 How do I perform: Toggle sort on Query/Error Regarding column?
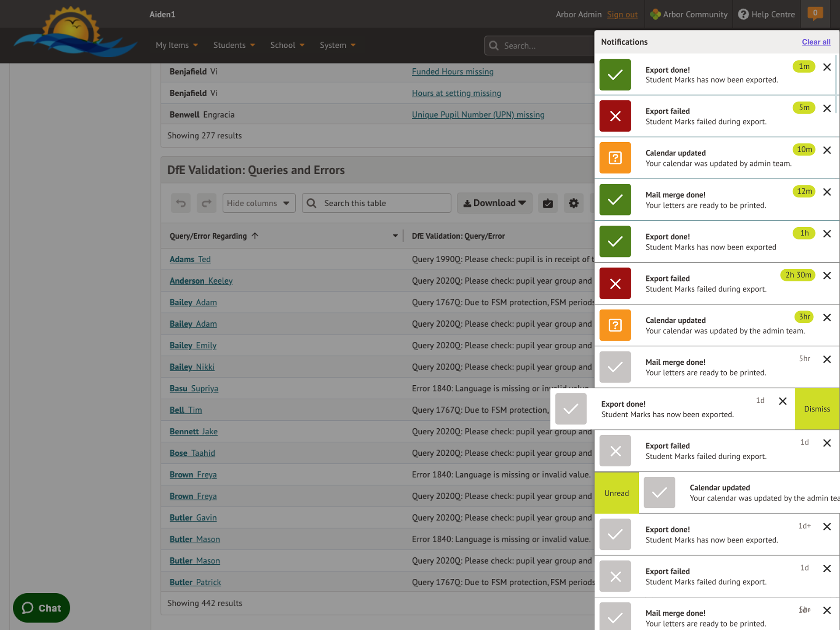pos(255,236)
